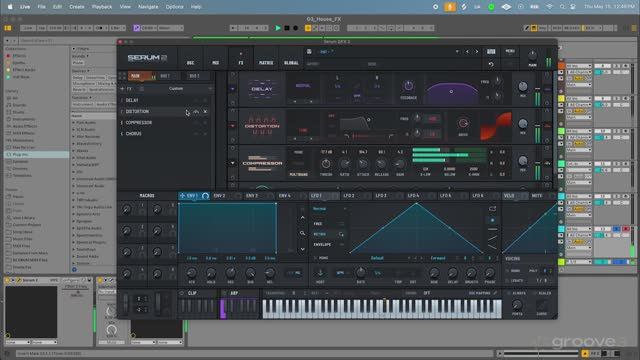640x360 pixels.
Task: Open the MIX tab in Serum
Action: coord(216,63)
